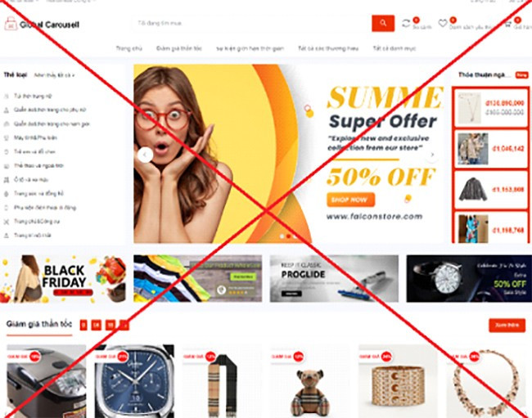Open the Black Friday promo banner
This screenshot has width=532, height=418.
coord(63,279)
